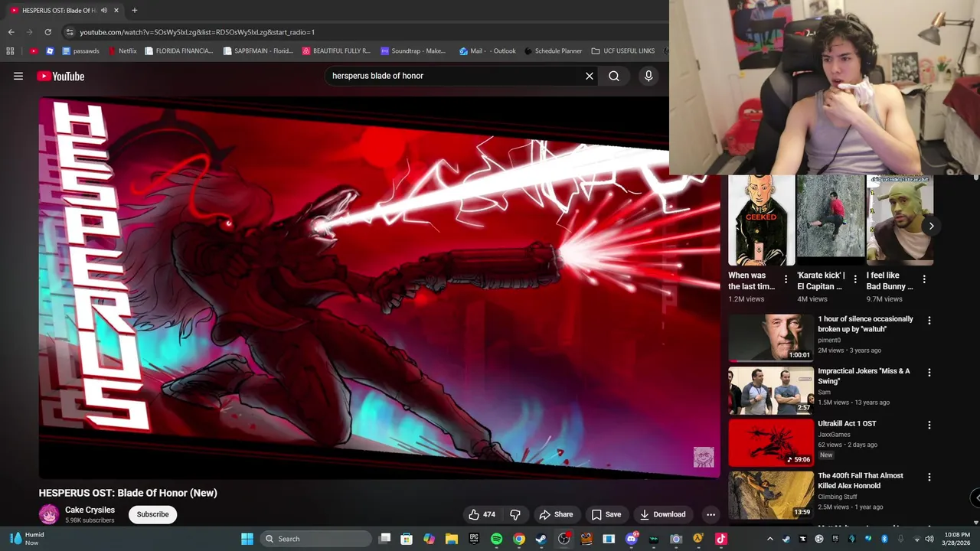Open the FLORIDA FINANCIA... bookmark
The width and height of the screenshot is (980, 551).
(179, 51)
